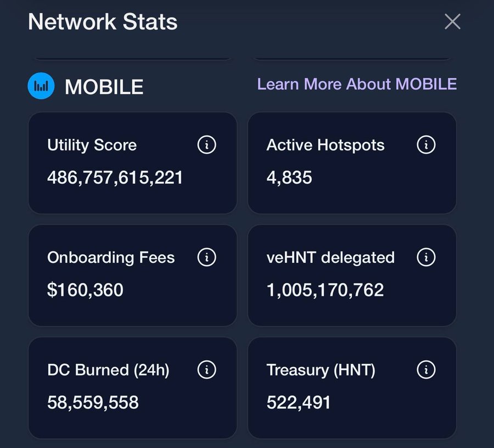Click the Utility Score label
This screenshot has height=448, width=494.
[x=92, y=145]
